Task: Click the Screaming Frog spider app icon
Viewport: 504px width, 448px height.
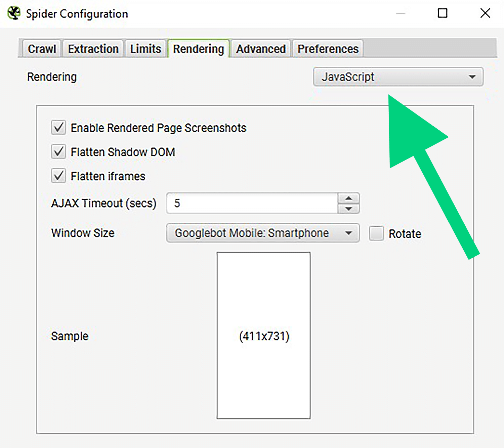Action: [14, 13]
